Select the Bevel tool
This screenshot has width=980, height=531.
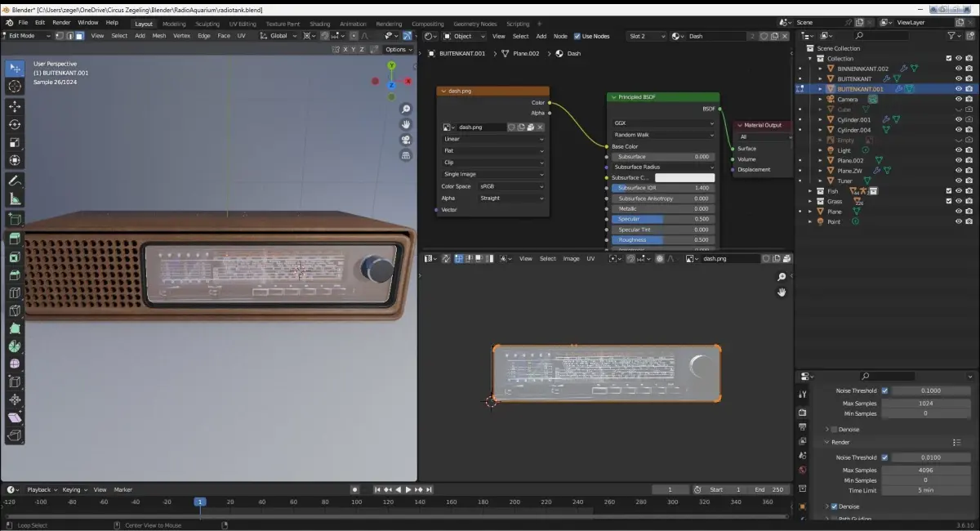[x=15, y=274]
